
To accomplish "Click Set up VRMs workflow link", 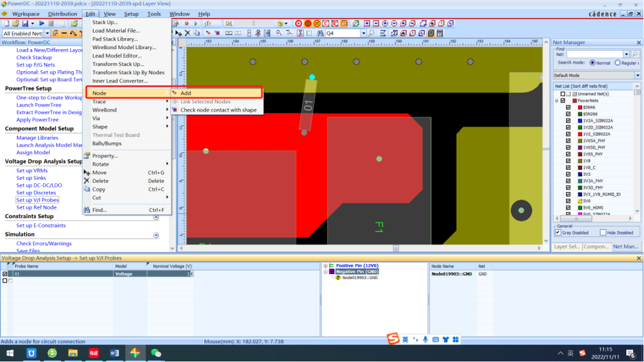I will [x=32, y=171].
